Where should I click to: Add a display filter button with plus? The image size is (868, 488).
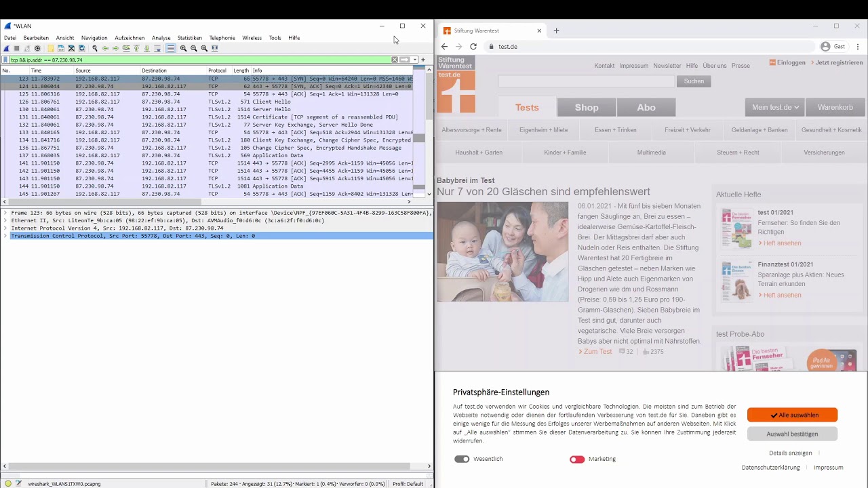coord(423,60)
